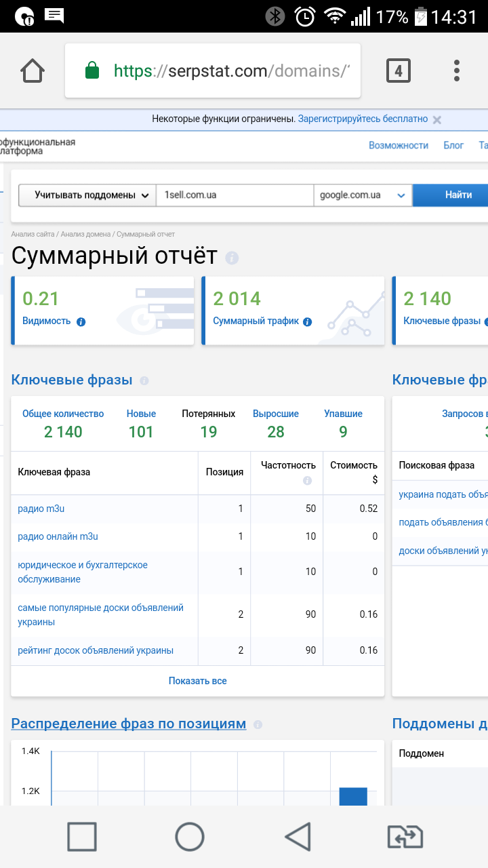
Task: Tap Android home circle button
Action: 190,836
